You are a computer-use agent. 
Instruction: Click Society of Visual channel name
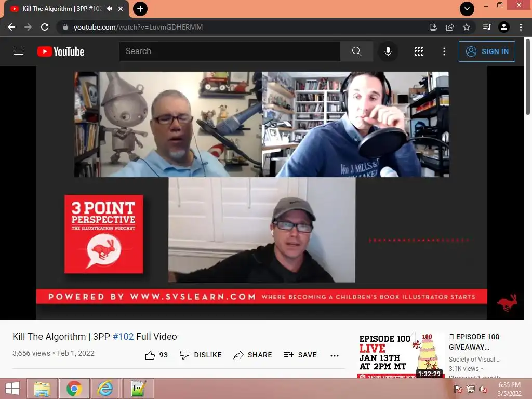click(x=474, y=360)
